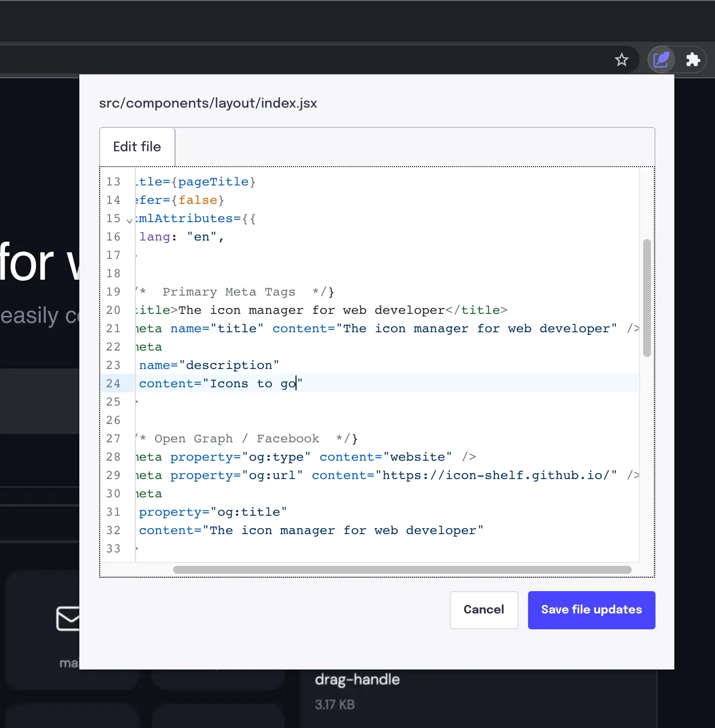Click 3.17 KB file size text
Screen dimensions: 715x728
(x=335, y=705)
